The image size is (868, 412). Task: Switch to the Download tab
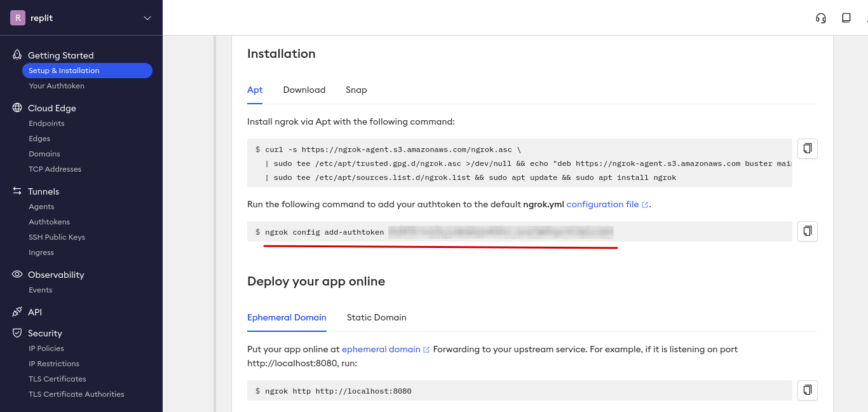coord(304,90)
